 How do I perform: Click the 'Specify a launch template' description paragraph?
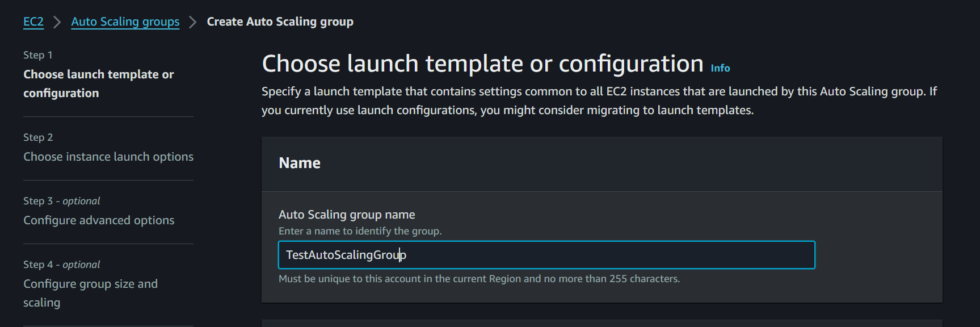[x=599, y=100]
